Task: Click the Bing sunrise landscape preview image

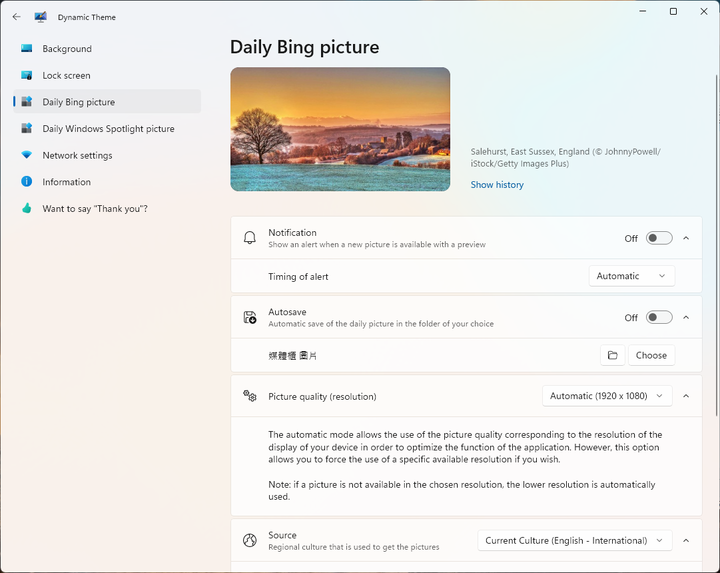Action: [340, 129]
